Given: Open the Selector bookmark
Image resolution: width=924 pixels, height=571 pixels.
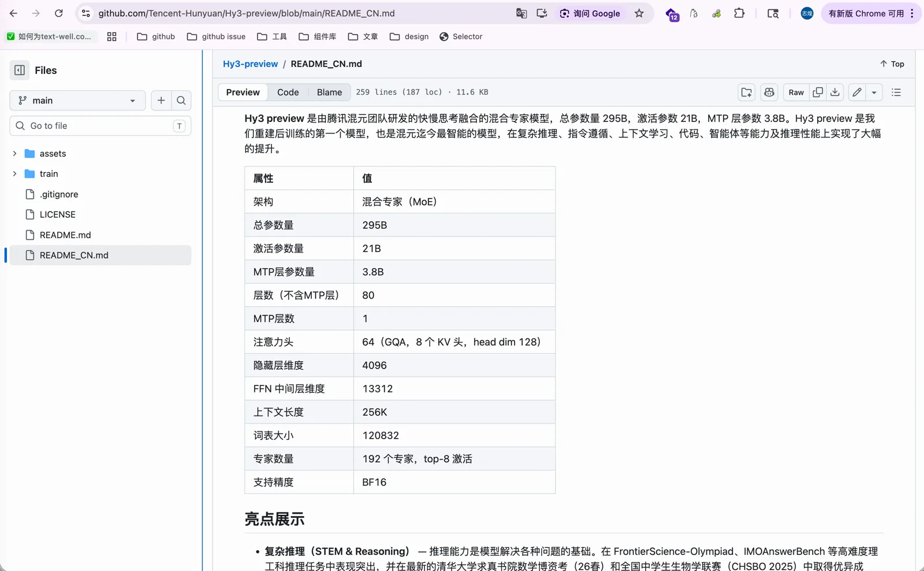Looking at the screenshot, I should [461, 36].
